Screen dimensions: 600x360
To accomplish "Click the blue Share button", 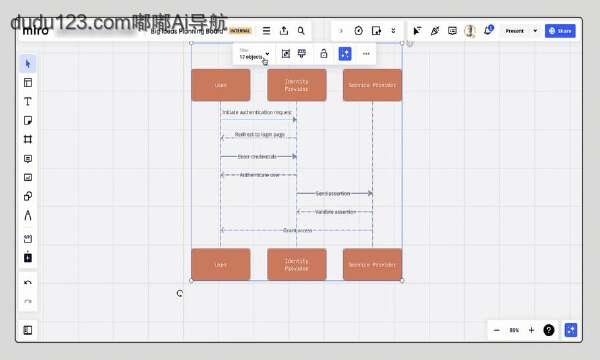I will point(560,31).
